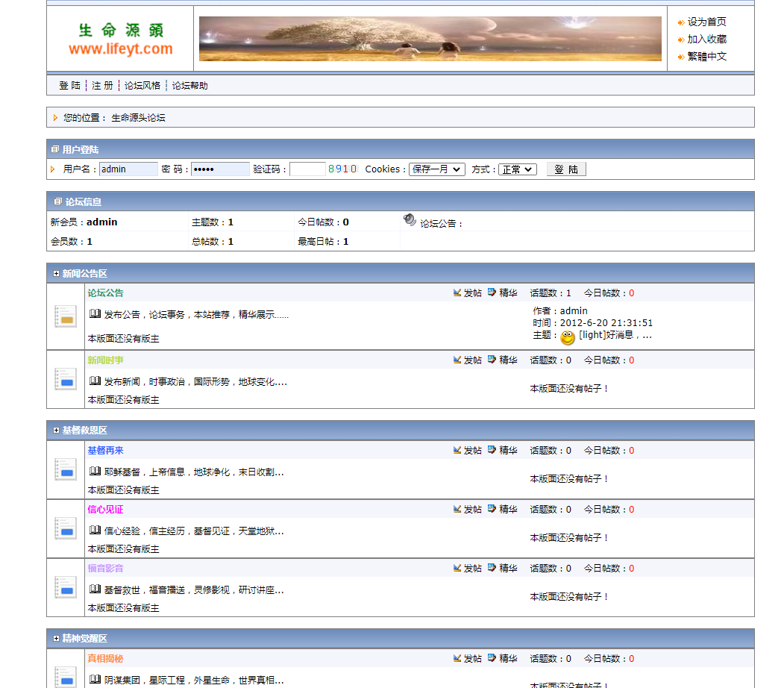Open 论坛帮助 menu item
Image resolution: width=784 pixels, height=688 pixels.
190,86
